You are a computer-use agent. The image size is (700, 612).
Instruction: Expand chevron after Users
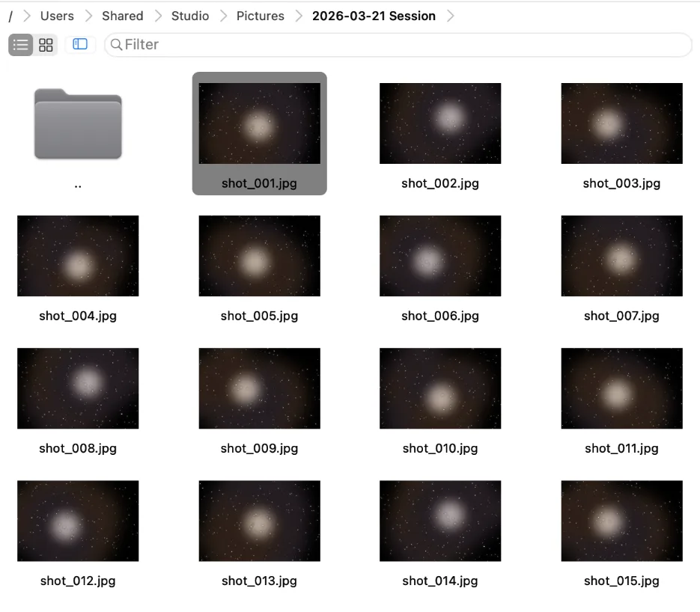(x=88, y=16)
